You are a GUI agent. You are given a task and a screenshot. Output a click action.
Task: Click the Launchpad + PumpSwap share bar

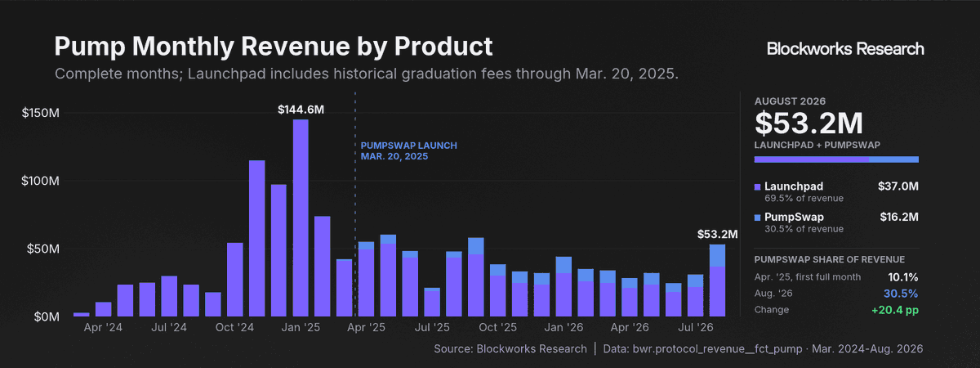click(x=836, y=159)
